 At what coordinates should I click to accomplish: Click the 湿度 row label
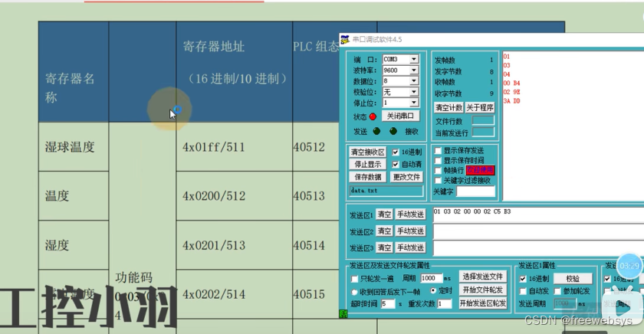tap(57, 245)
